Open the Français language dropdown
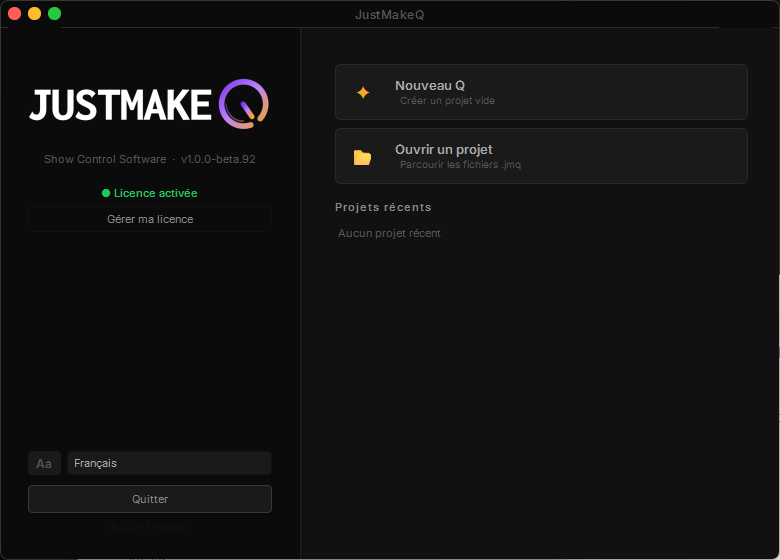780x560 pixels. click(x=169, y=463)
